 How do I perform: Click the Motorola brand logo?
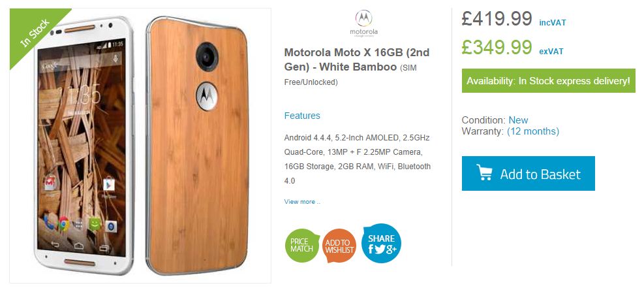(364, 23)
